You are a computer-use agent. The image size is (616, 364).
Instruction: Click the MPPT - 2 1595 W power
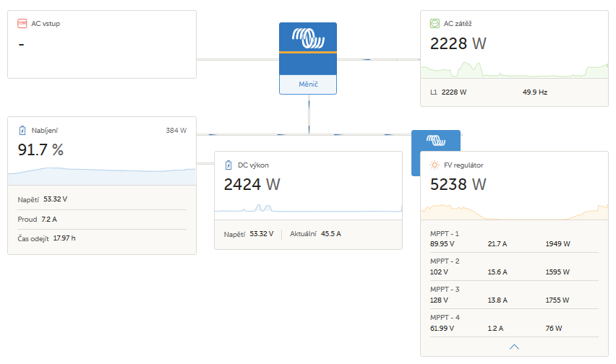557,272
